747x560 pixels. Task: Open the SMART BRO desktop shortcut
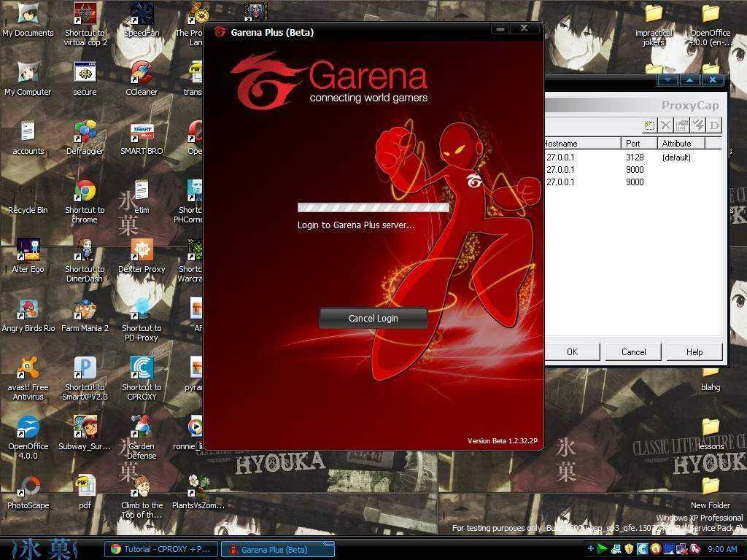click(142, 138)
